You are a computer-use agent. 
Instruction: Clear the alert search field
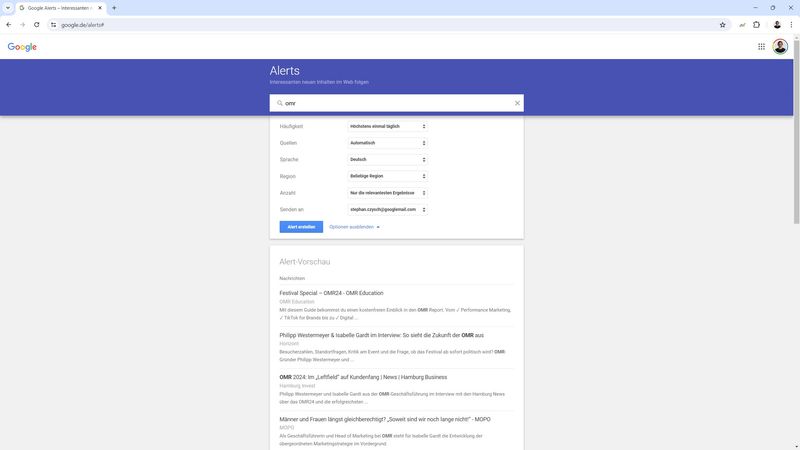click(x=517, y=103)
